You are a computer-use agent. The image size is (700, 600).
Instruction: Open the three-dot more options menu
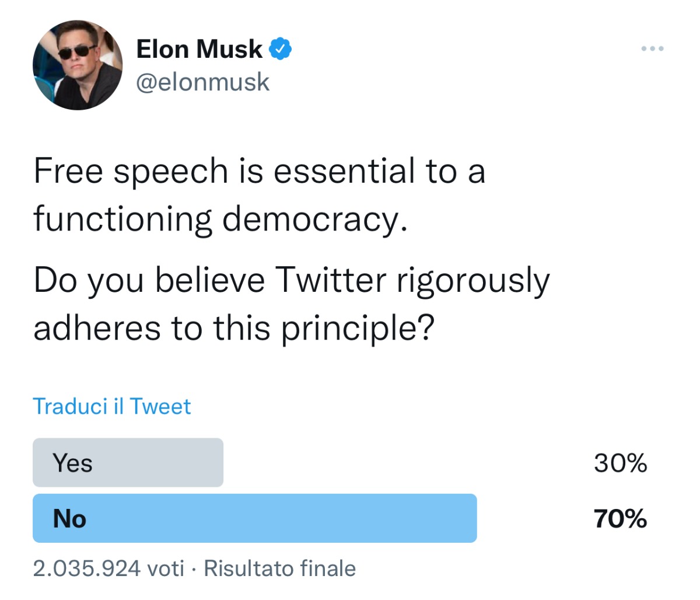pos(652,48)
